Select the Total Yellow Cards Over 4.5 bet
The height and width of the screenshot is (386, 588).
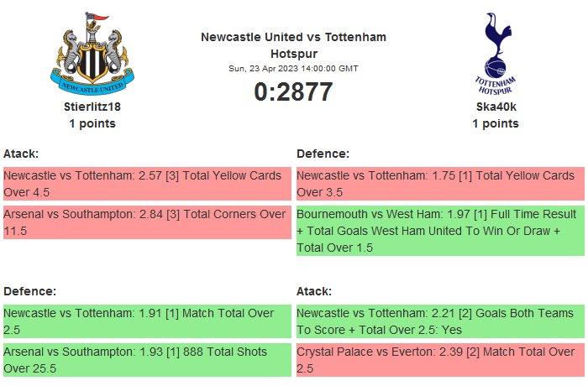(147, 184)
